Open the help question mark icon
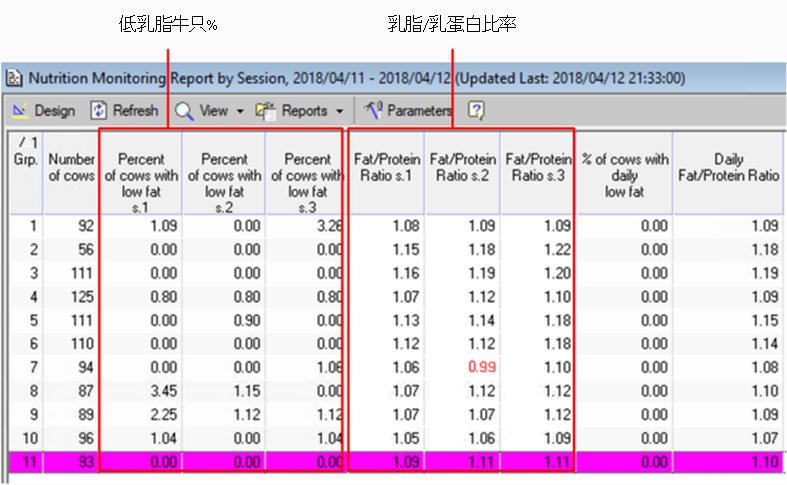The width and height of the screenshot is (787, 485). pos(477,110)
